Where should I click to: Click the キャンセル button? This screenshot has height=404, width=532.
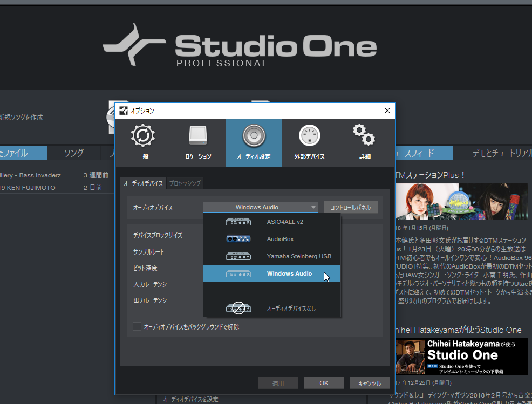pyautogui.click(x=370, y=384)
